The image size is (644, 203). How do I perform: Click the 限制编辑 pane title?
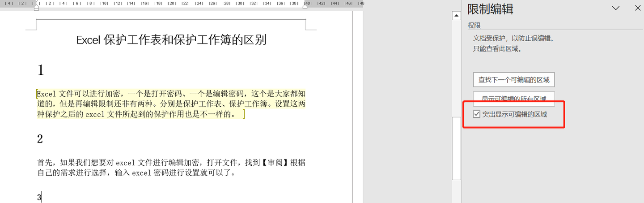[490, 9]
